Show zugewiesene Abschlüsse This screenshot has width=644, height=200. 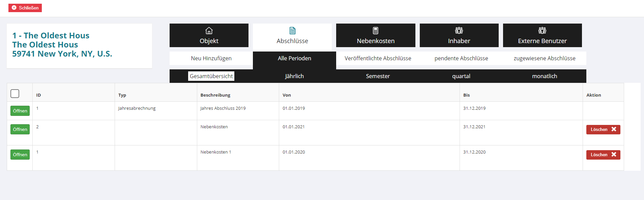pos(545,58)
